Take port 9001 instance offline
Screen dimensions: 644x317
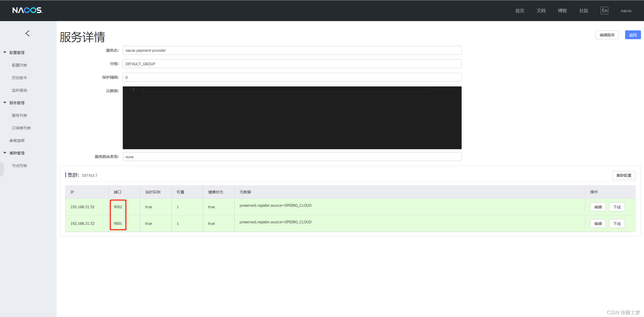[617, 224]
